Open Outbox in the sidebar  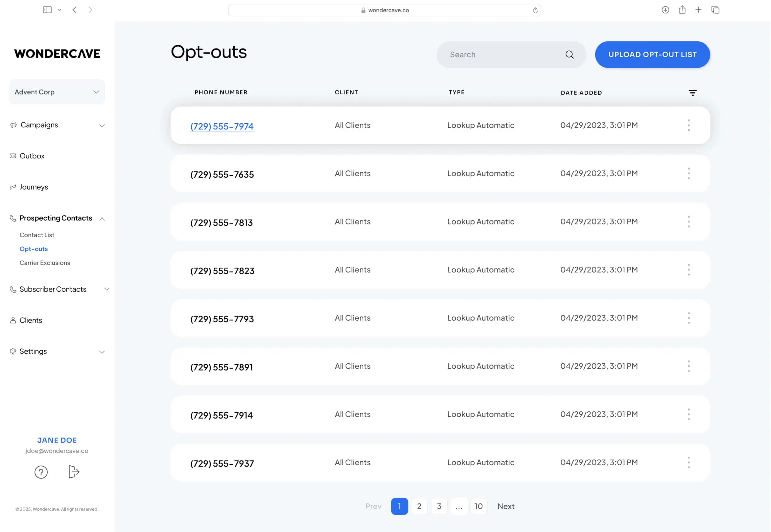(32, 156)
